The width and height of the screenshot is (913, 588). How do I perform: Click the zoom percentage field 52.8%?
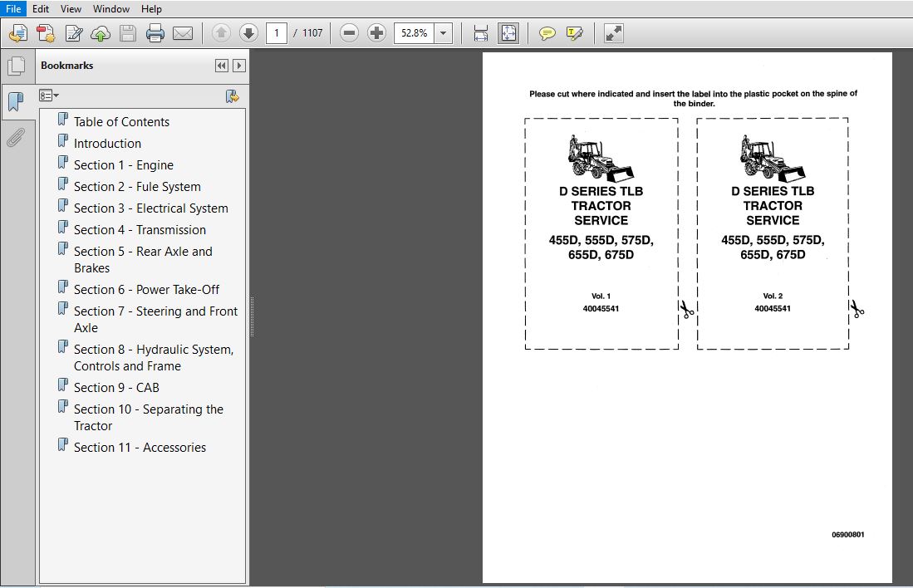(x=414, y=33)
